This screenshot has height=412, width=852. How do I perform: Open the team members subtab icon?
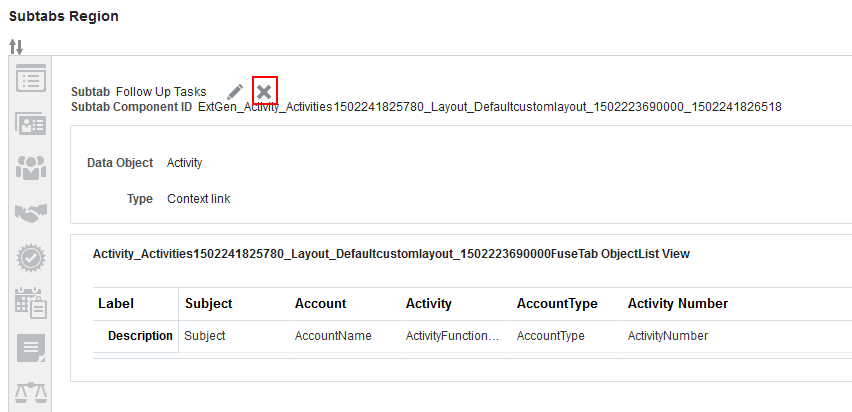[32, 169]
